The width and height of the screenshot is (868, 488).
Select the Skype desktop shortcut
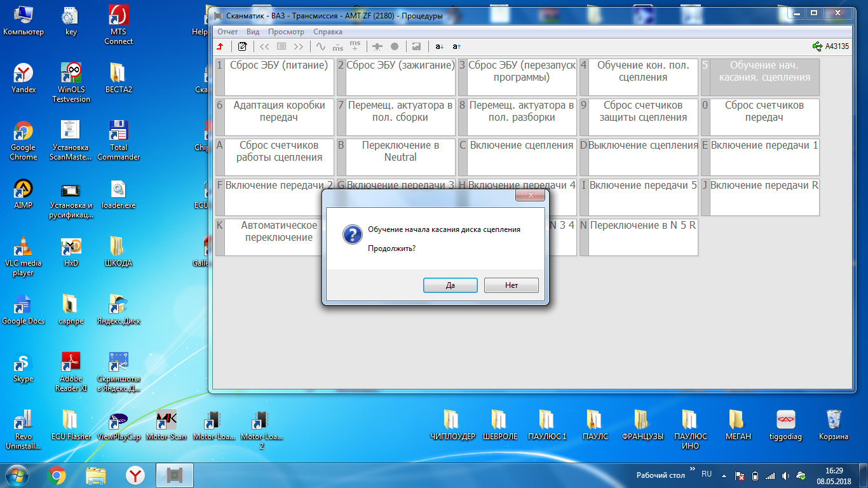(24, 368)
